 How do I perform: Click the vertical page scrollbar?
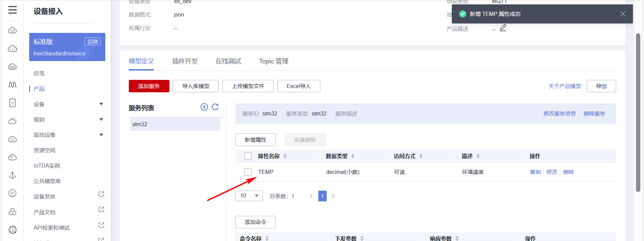(638, 112)
